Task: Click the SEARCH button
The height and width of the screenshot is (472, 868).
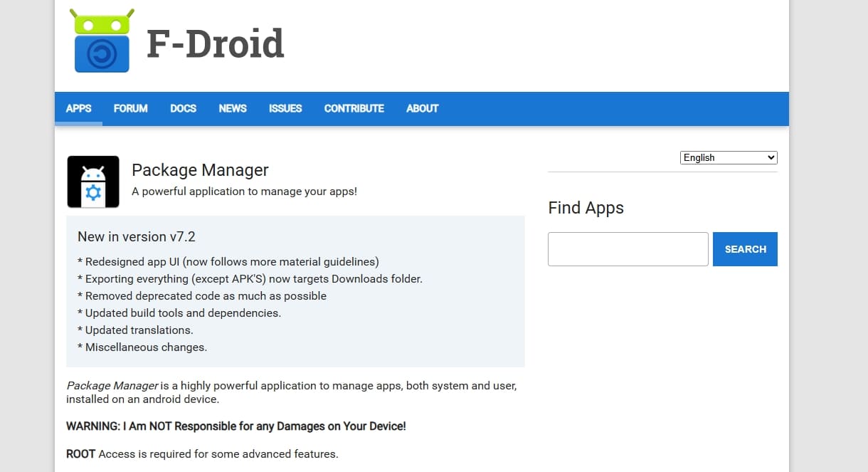Action: (745, 249)
